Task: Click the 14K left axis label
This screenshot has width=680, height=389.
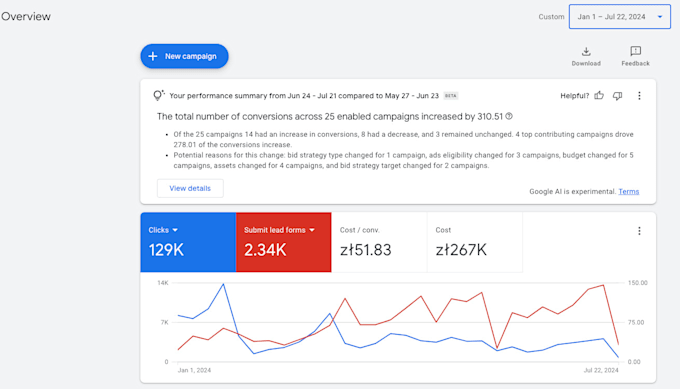Action: coord(163,283)
